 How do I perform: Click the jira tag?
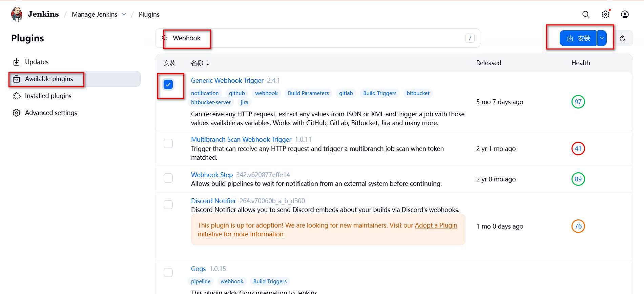(x=244, y=102)
